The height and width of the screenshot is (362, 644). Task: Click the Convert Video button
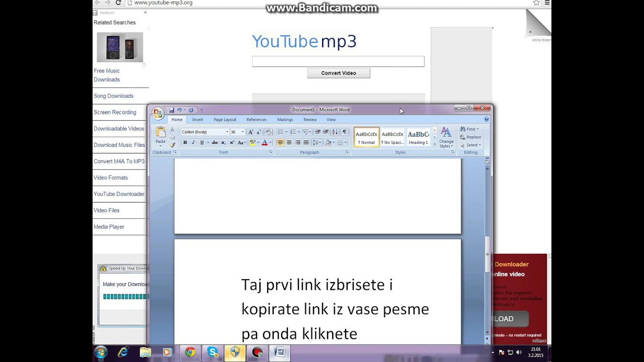pos(339,73)
